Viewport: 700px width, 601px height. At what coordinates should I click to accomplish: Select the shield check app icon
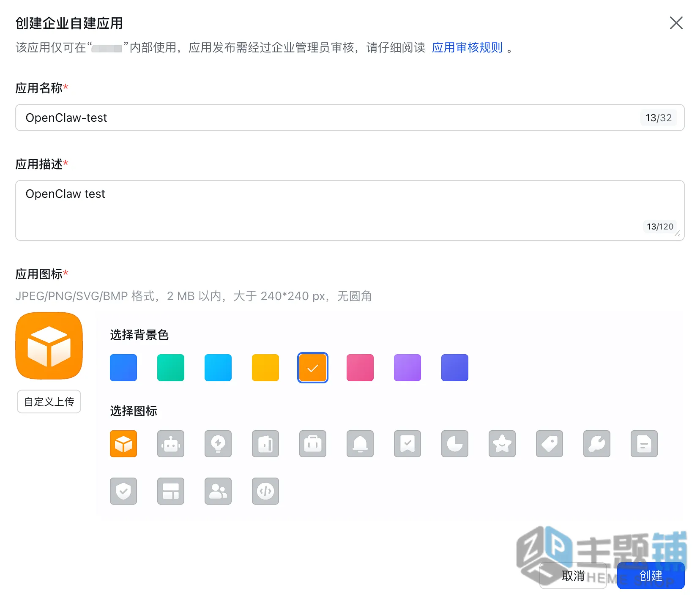coord(123,491)
